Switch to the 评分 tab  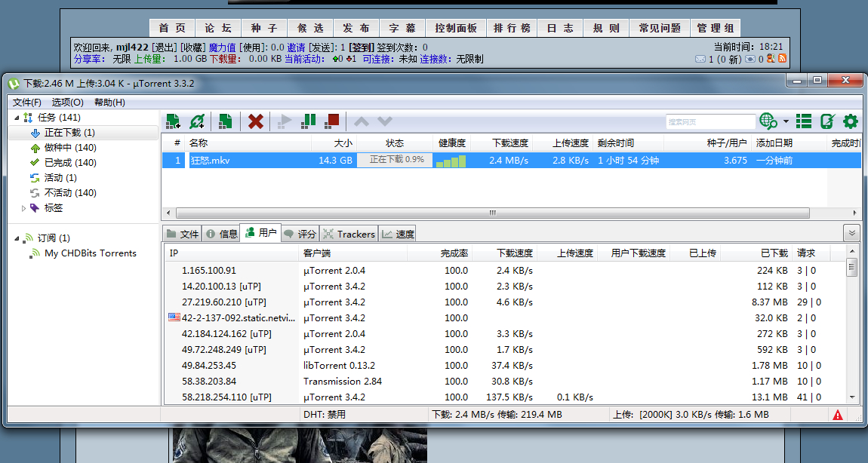[300, 234]
